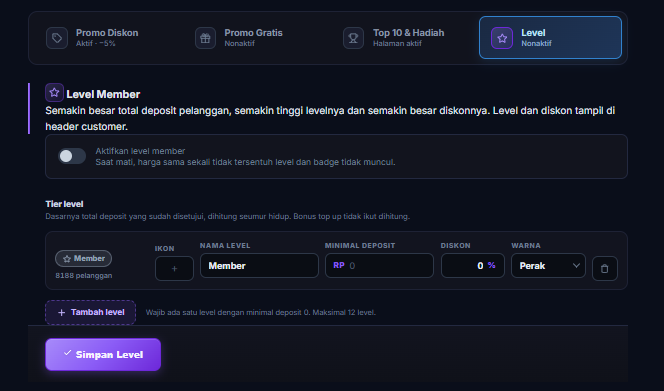
Task: Click the 'Wajib ada satu level' hint text
Action: click(261, 312)
